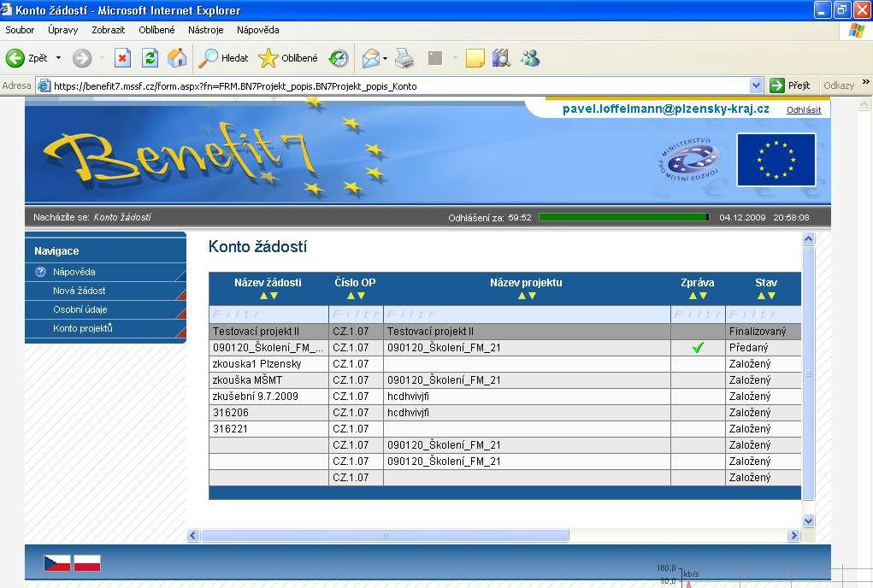Click the Czech flag language icon

coord(57,563)
